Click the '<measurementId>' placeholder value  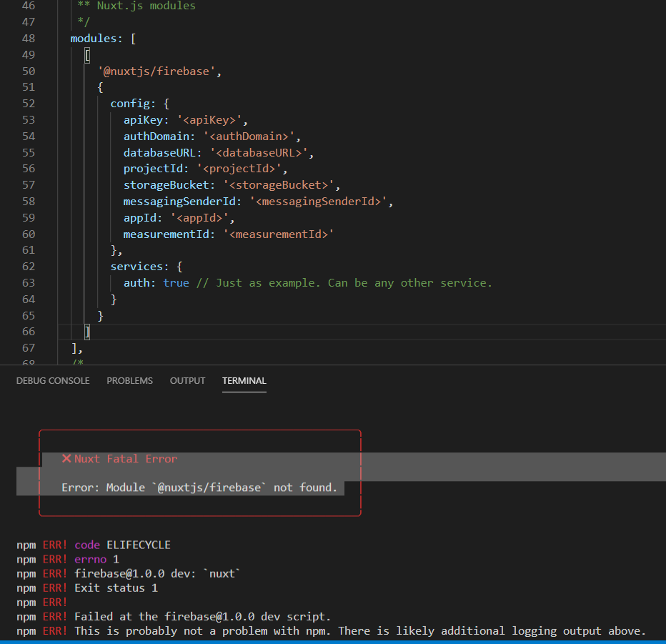[279, 234]
